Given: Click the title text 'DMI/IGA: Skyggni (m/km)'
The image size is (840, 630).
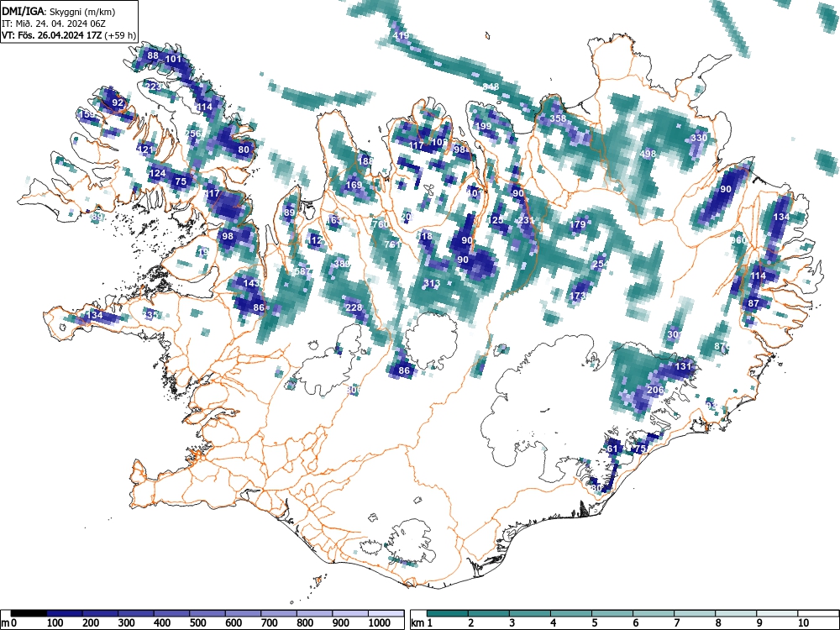Looking at the screenshot, I should [59, 11].
